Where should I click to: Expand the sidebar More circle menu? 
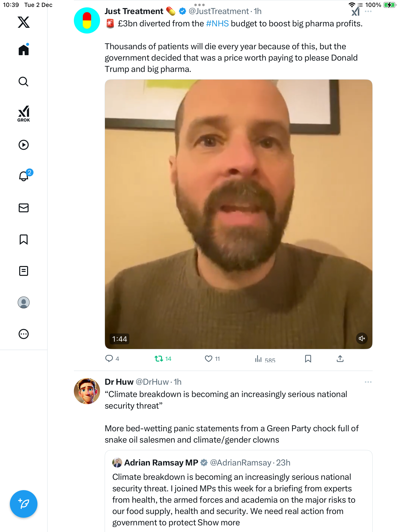coord(24,334)
